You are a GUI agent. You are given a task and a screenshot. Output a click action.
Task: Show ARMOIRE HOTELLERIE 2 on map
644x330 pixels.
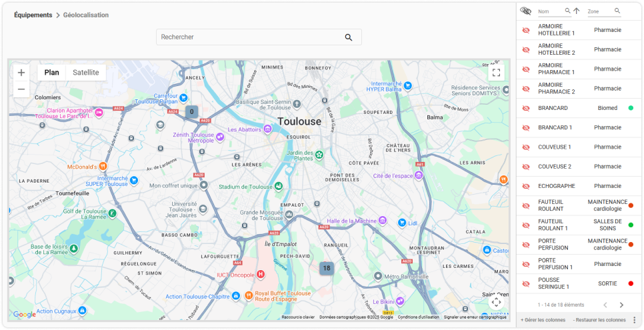point(526,50)
